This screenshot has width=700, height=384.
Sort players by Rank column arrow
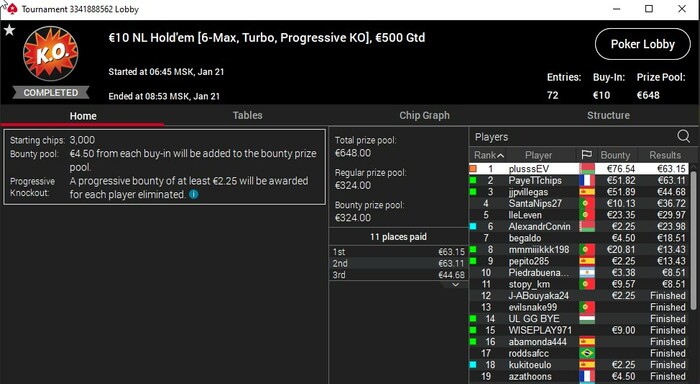point(500,155)
